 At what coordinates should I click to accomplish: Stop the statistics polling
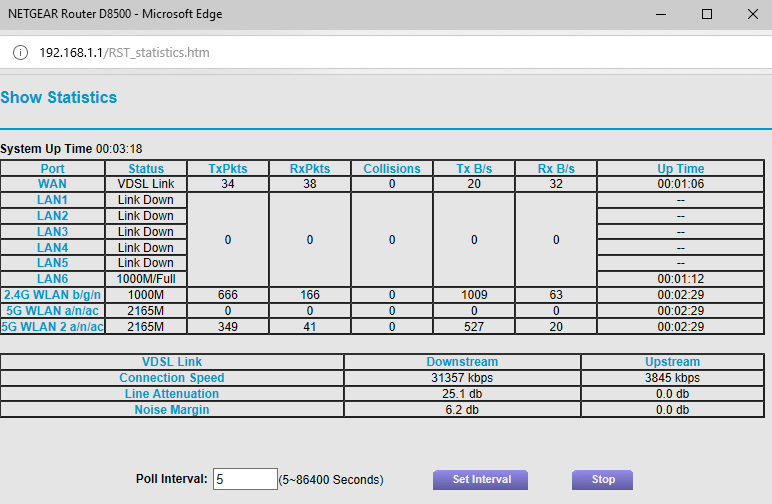pos(602,480)
